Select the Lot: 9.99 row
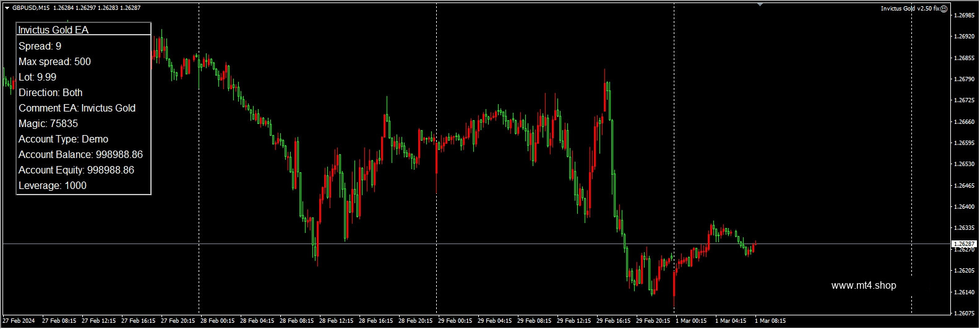 37,77
